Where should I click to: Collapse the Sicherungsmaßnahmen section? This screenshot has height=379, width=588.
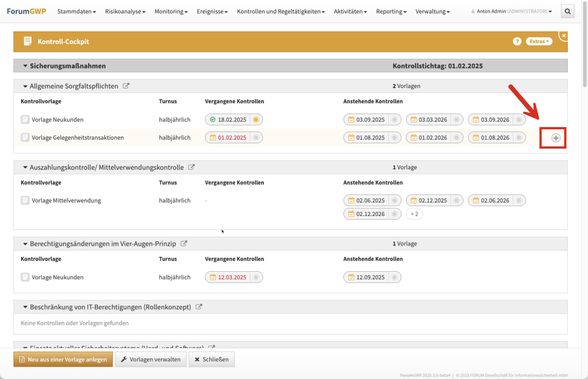[x=25, y=66]
